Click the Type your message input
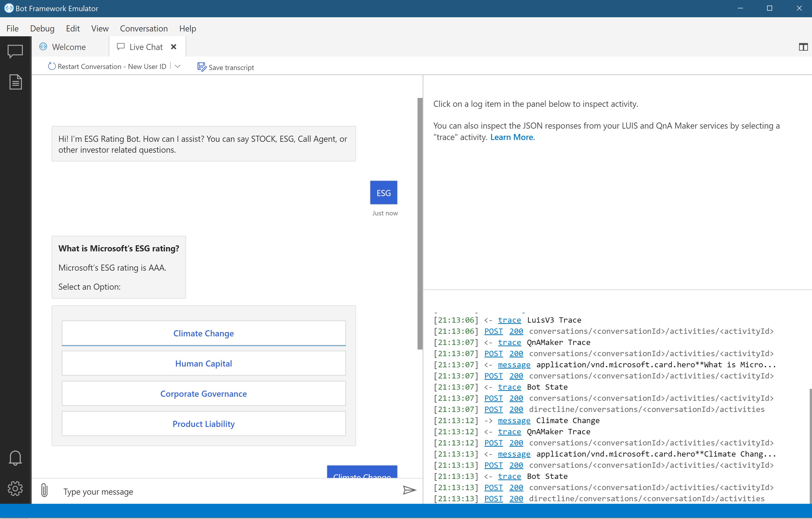The image size is (812, 519). 229,492
